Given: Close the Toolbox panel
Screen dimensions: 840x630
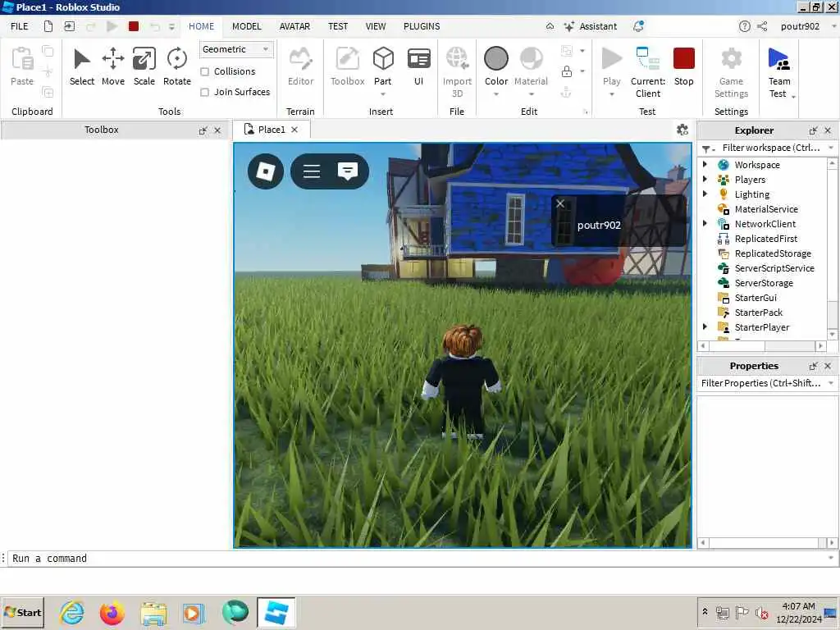Looking at the screenshot, I should tap(217, 130).
